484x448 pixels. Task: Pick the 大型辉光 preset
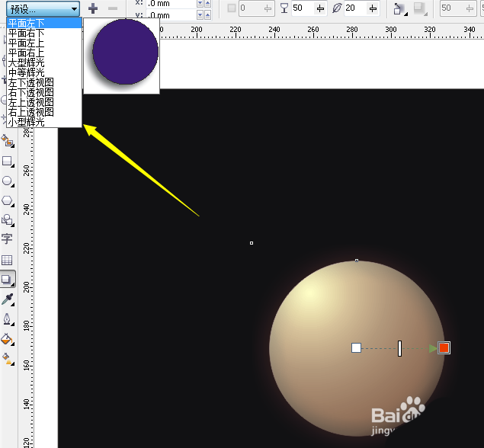click(44, 62)
